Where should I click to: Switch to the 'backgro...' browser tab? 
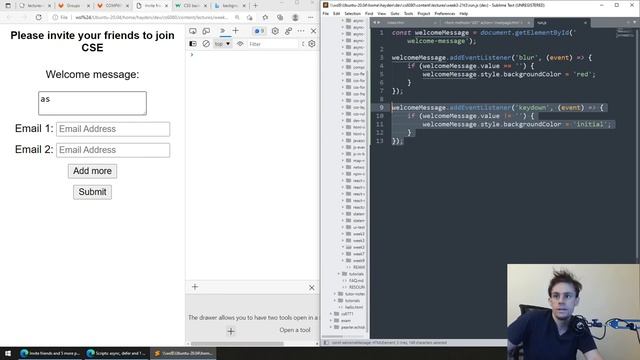coord(230,6)
